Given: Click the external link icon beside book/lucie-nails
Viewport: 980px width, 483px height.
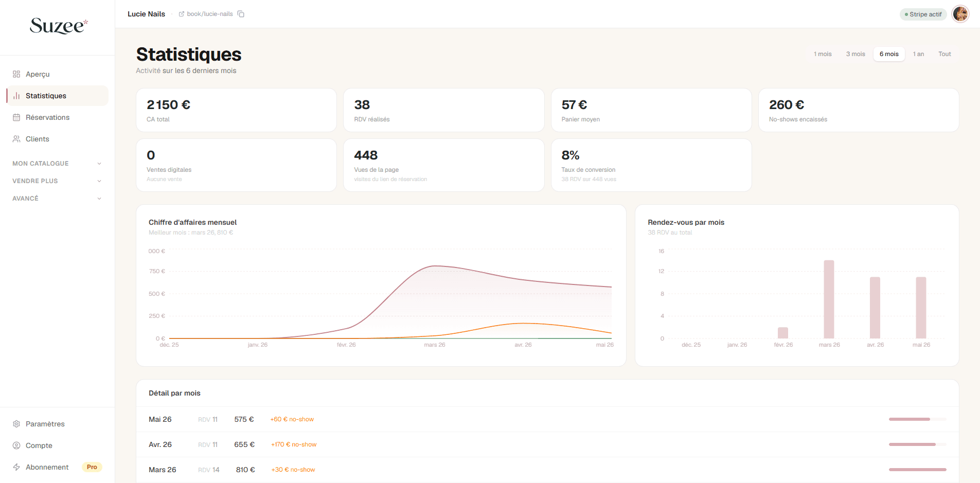Looking at the screenshot, I should tap(182, 14).
